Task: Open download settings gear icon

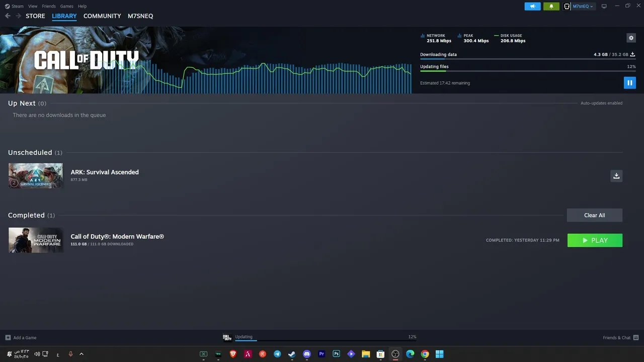Action: click(631, 38)
